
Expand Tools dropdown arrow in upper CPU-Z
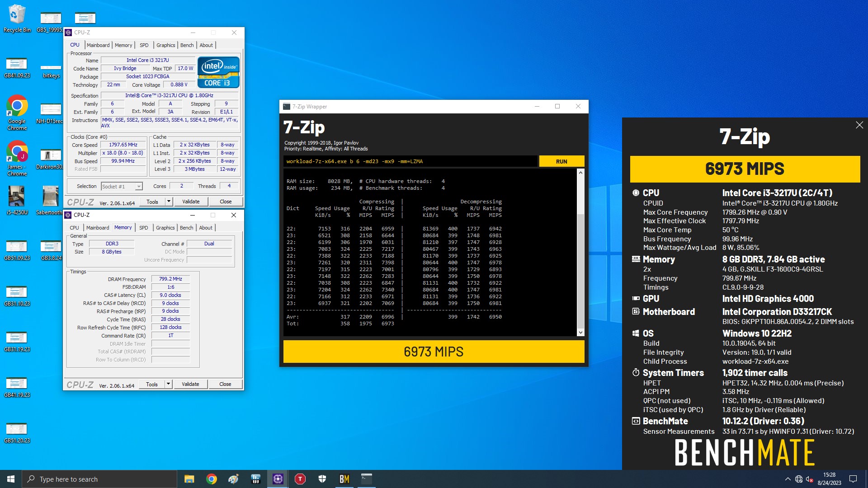(x=169, y=202)
